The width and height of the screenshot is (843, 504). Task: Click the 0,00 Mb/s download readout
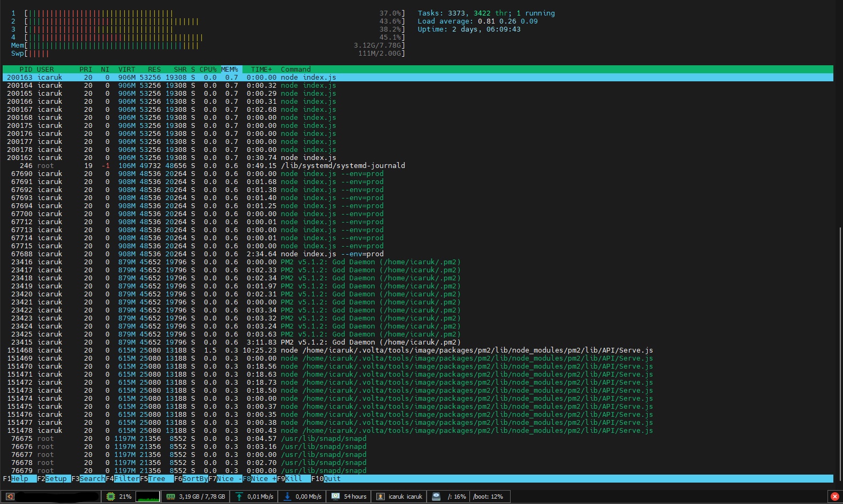click(308, 497)
